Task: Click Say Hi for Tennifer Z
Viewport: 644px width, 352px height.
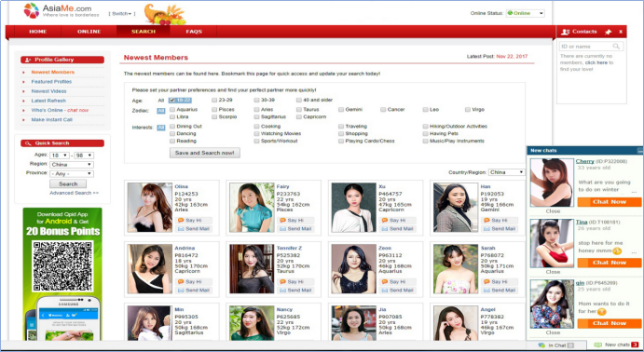Action: coord(295,282)
